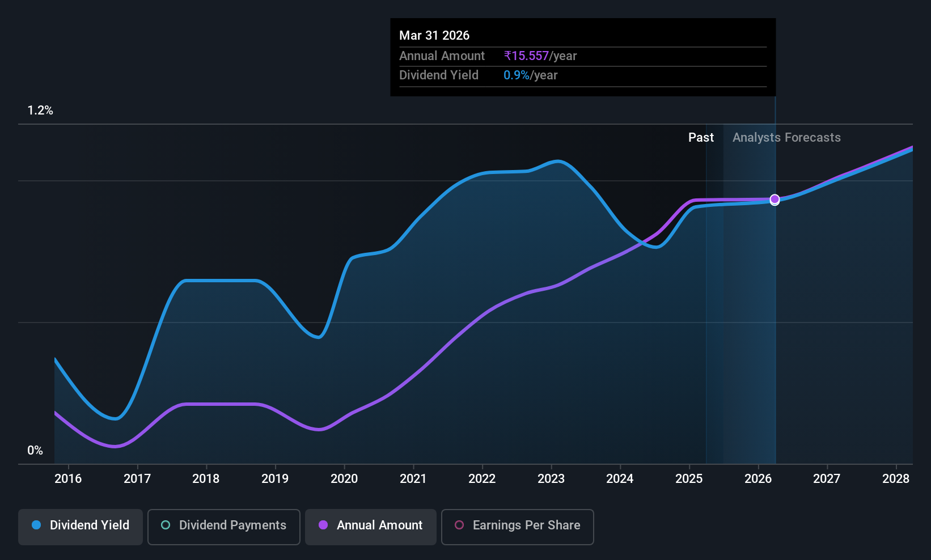The width and height of the screenshot is (931, 560).
Task: Click the 2019 x-axis year label
Action: click(275, 479)
